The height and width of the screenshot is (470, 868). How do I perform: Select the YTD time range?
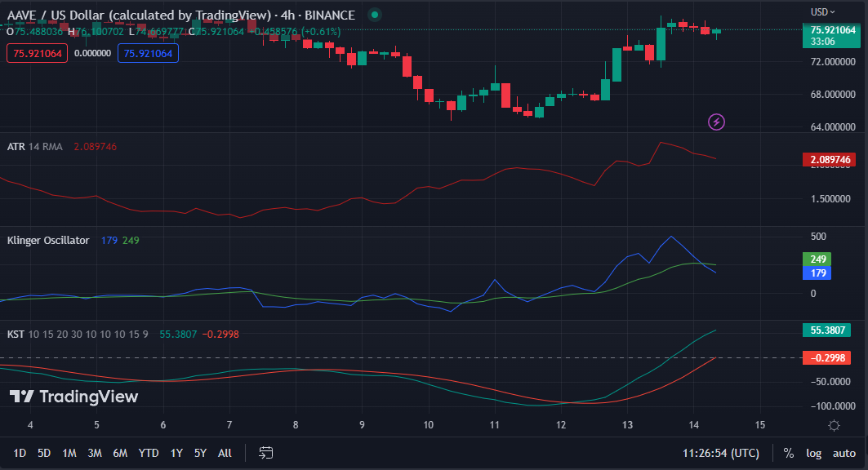click(x=149, y=453)
